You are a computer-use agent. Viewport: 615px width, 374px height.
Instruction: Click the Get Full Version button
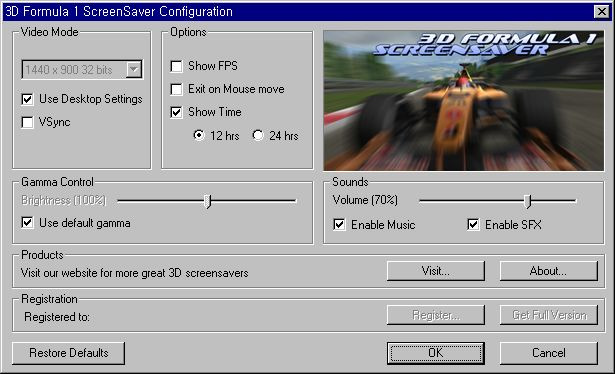548,315
